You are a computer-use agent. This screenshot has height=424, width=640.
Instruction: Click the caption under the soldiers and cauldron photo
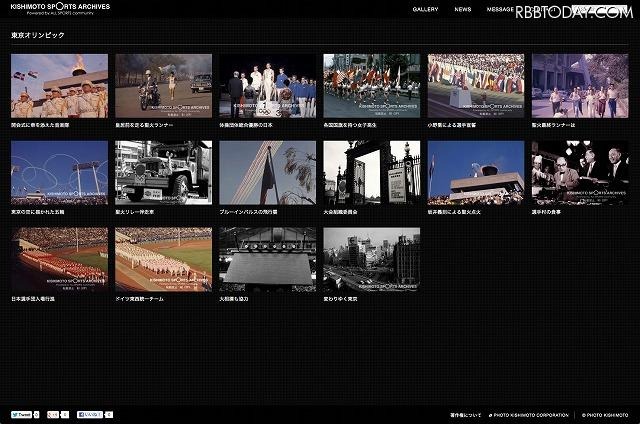(x=40, y=125)
